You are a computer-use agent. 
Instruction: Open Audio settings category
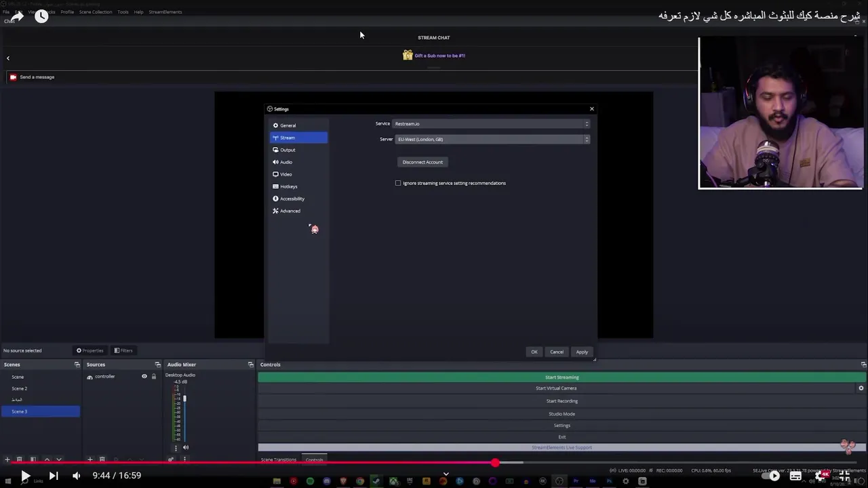tap(298, 162)
